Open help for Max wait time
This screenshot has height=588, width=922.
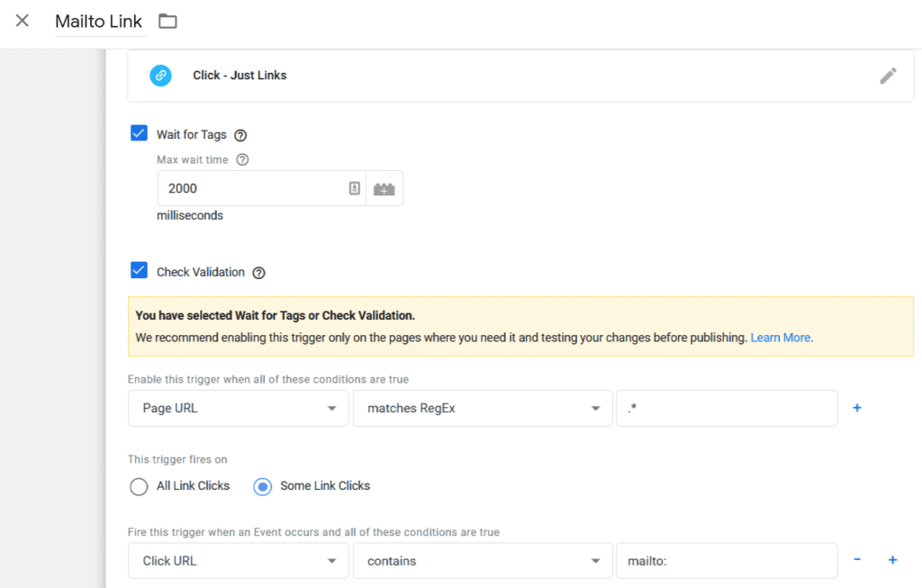click(x=242, y=160)
